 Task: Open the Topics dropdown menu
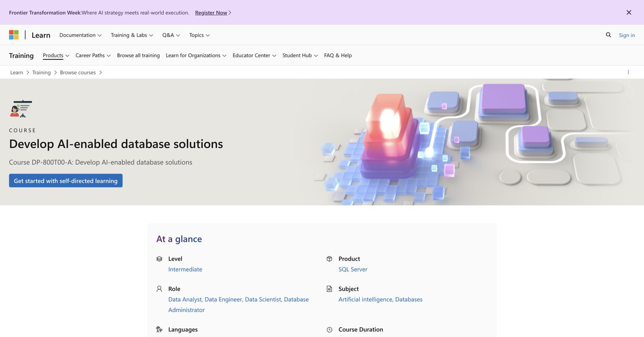[199, 35]
